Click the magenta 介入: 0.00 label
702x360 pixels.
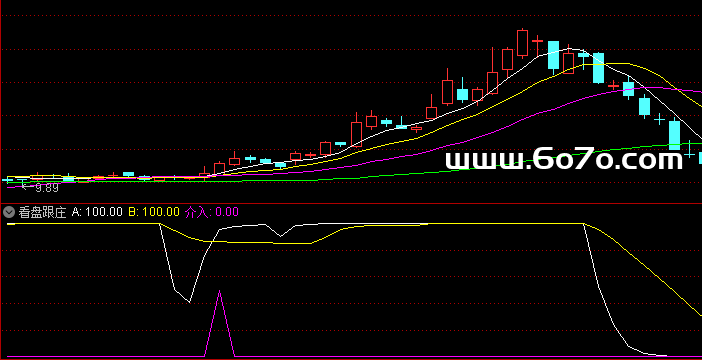tap(212, 212)
